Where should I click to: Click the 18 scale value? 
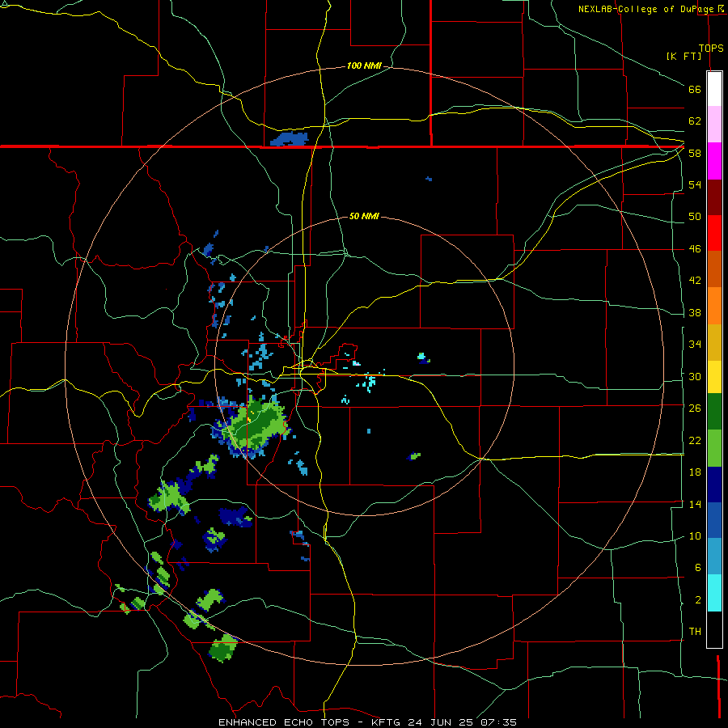(x=695, y=472)
